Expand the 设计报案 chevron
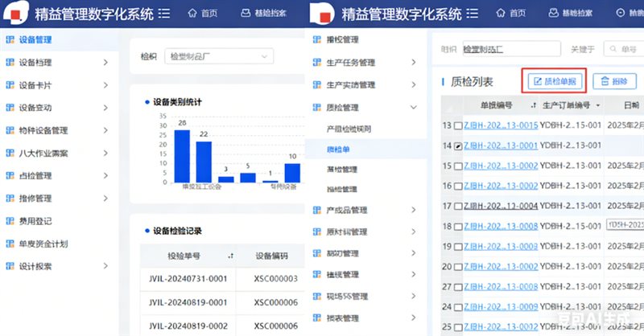The image size is (644, 336). pyautogui.click(x=105, y=266)
